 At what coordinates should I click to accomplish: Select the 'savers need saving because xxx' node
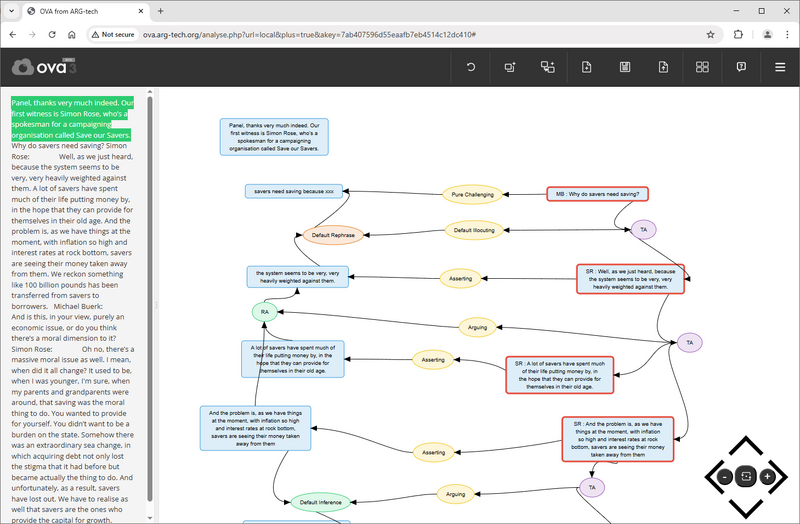pos(293,191)
